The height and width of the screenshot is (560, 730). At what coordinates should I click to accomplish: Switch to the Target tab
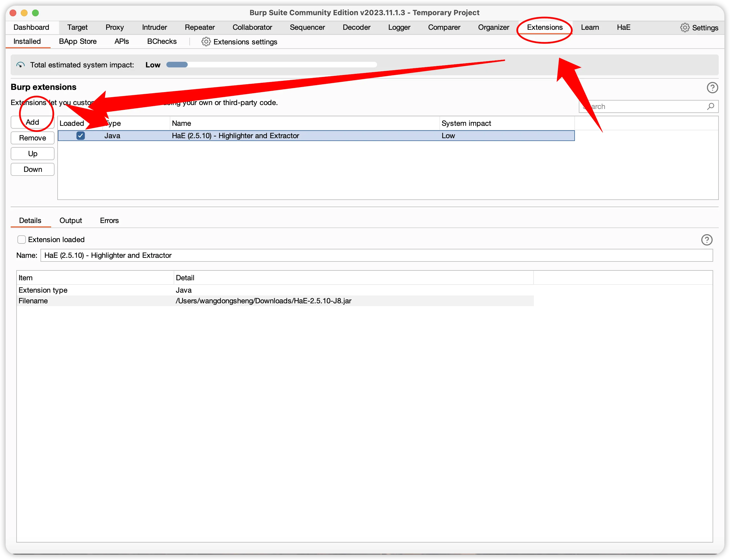click(77, 27)
